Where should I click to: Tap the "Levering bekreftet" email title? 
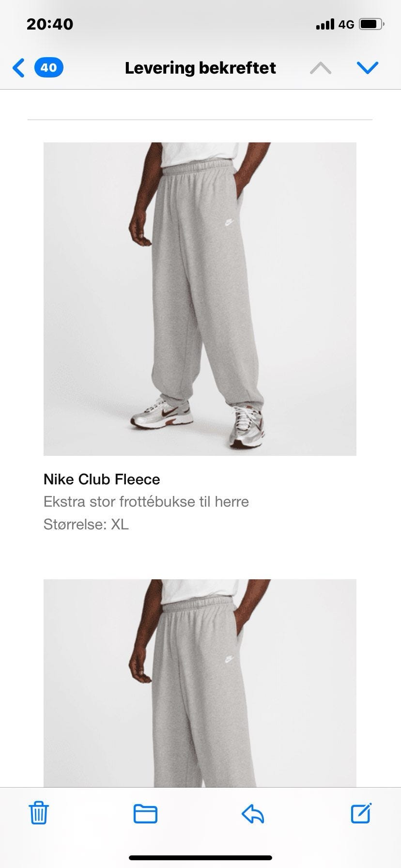point(200,68)
